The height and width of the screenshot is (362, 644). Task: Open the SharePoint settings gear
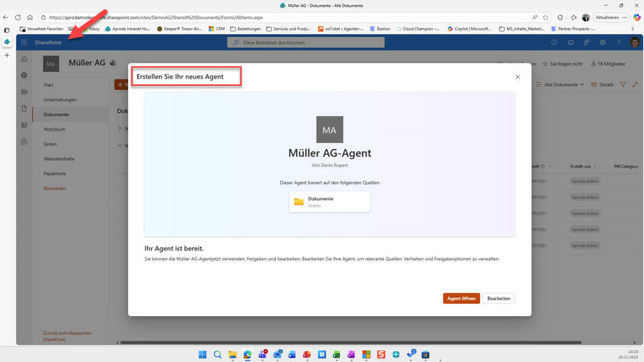pos(602,42)
